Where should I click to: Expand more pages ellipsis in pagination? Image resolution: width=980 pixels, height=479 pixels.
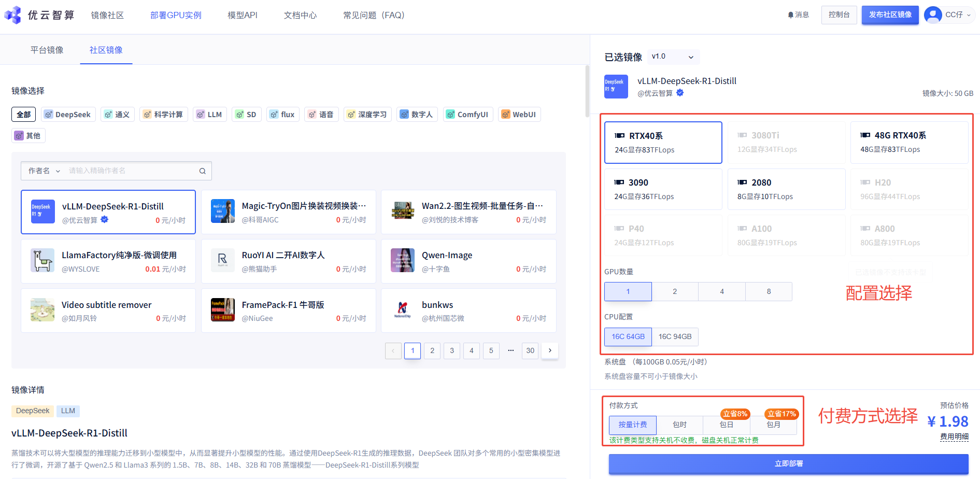(511, 351)
